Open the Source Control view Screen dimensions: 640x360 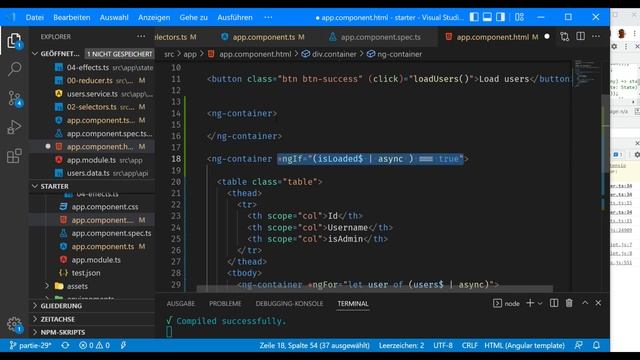click(14, 99)
